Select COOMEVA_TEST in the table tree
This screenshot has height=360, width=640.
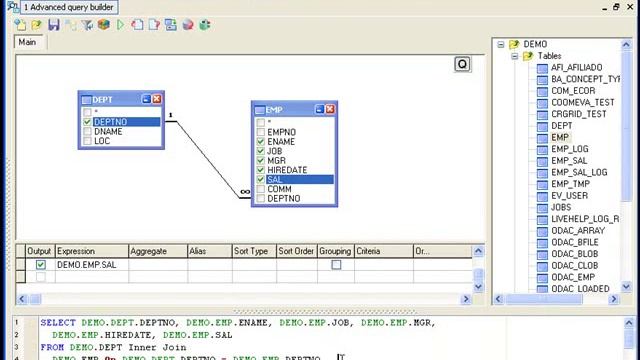pos(582,102)
